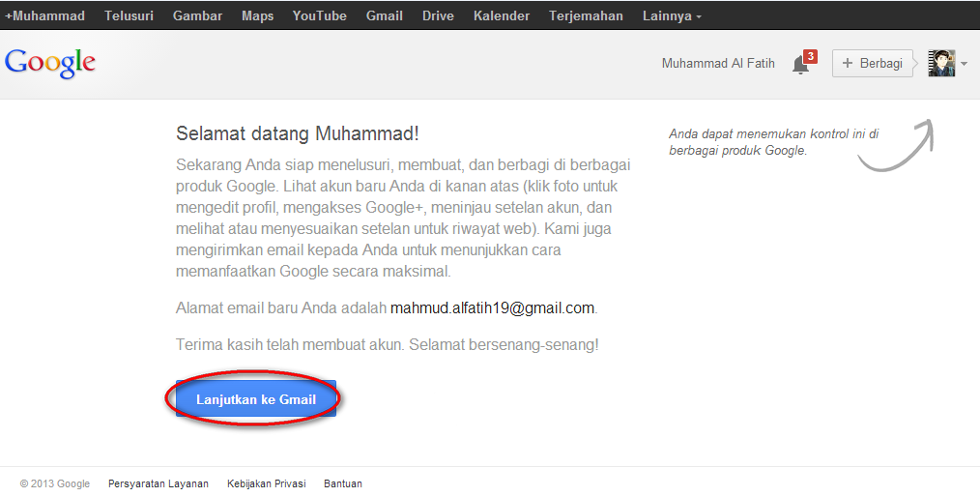Click the + Berbagi share button
Screen dimensions: 980x497
(873, 63)
